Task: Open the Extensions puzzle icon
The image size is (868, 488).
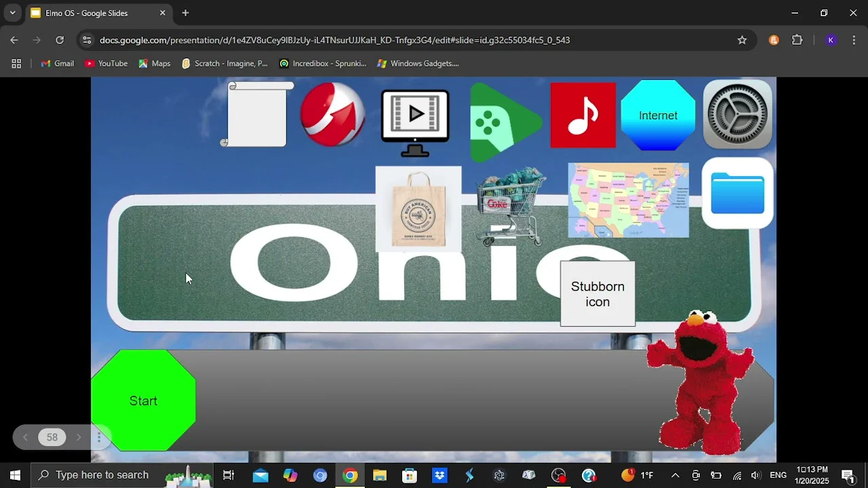Action: (x=797, y=40)
